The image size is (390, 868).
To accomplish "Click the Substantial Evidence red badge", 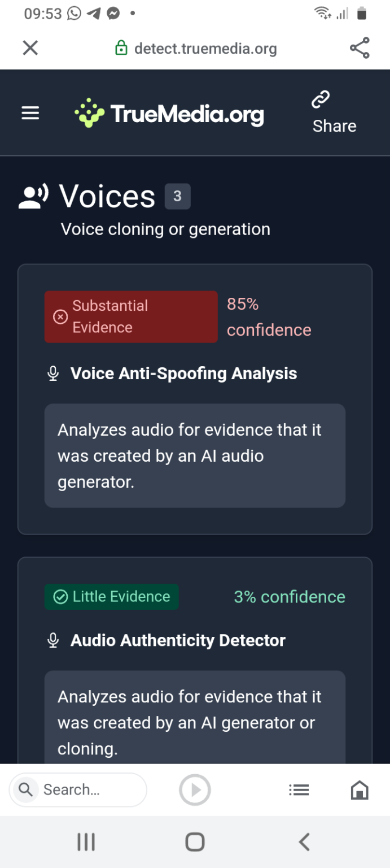I will click(131, 316).
